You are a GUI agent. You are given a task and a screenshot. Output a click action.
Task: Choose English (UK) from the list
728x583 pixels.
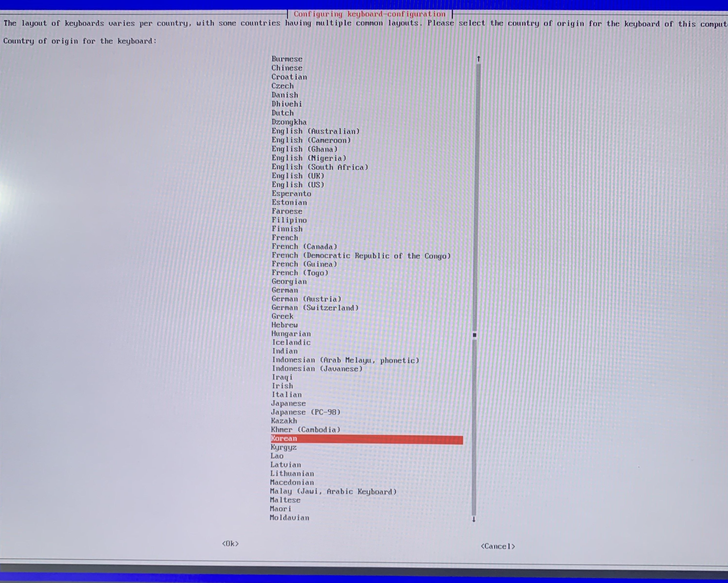298,176
